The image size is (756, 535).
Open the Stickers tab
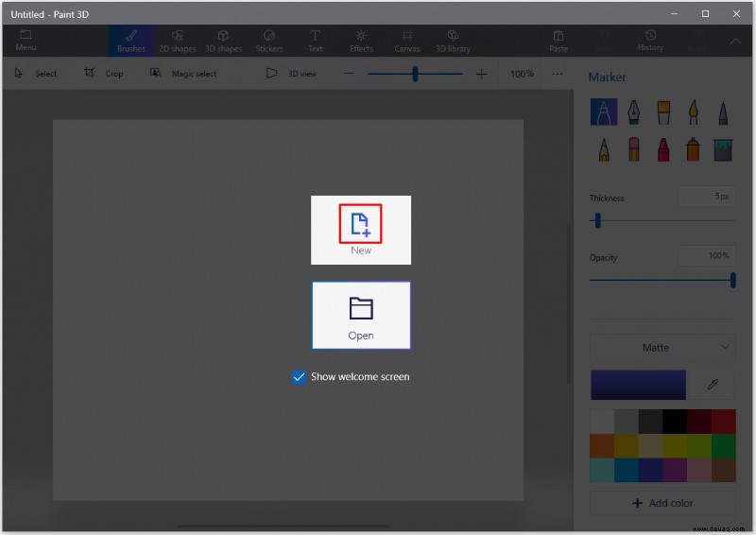click(x=269, y=41)
